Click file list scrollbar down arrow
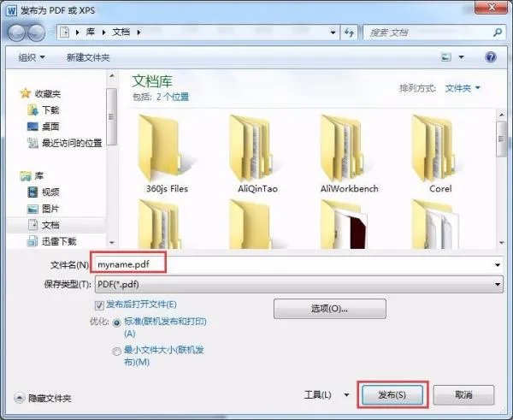The image size is (513, 420). (502, 243)
